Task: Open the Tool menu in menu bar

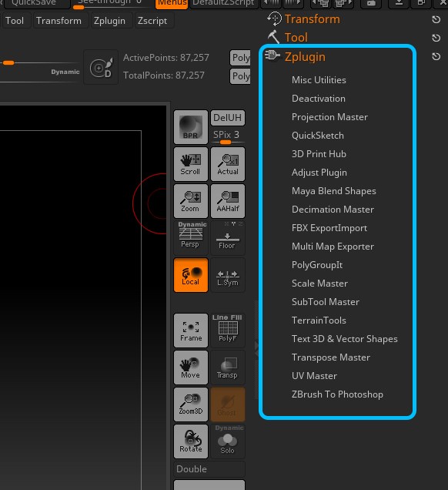Action: click(15, 21)
